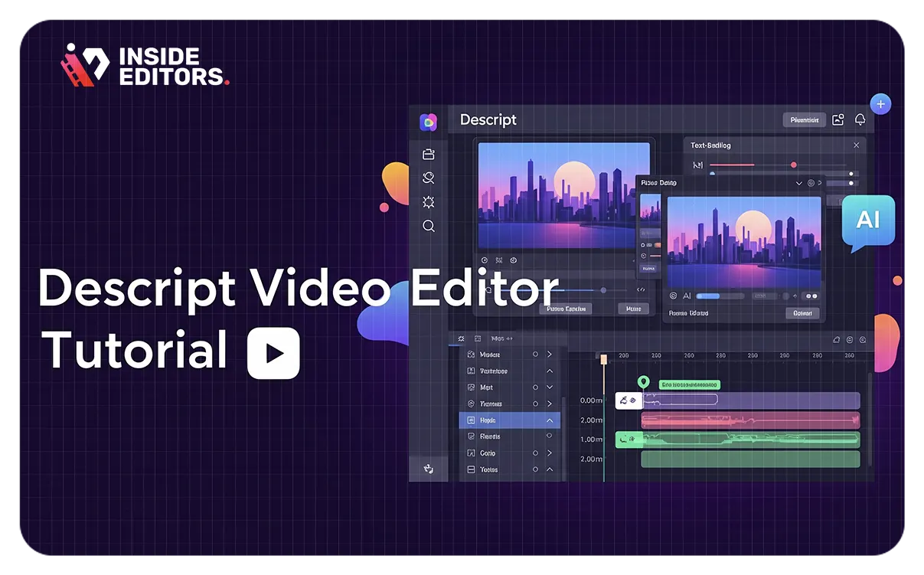The height and width of the screenshot is (575, 924).
Task: Click the copyright-style icon left of the AI label
Action: 674,296
